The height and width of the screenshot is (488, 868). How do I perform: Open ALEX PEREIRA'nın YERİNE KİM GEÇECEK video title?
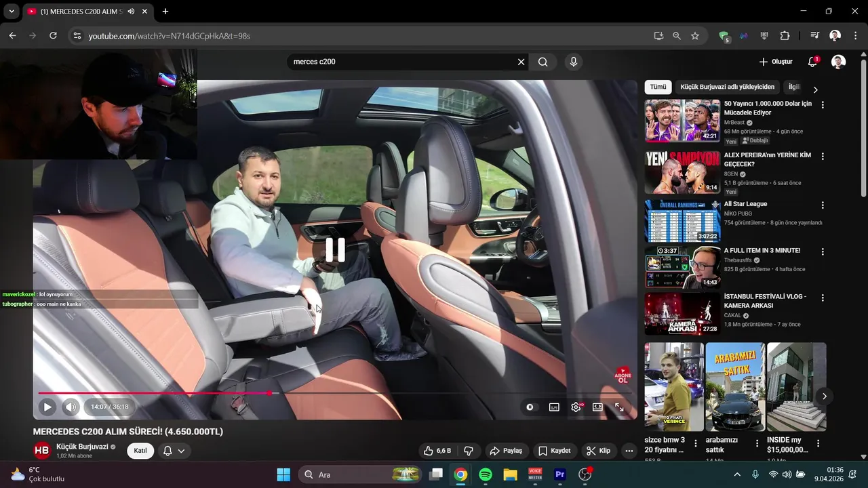[x=768, y=159]
